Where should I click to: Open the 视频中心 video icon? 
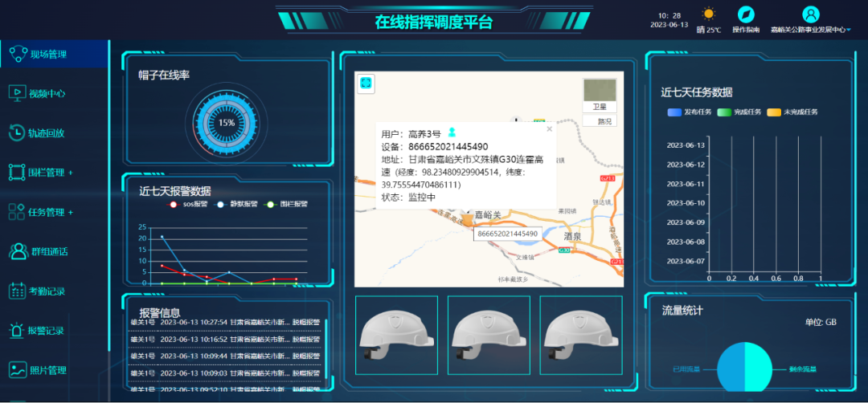pos(17,93)
